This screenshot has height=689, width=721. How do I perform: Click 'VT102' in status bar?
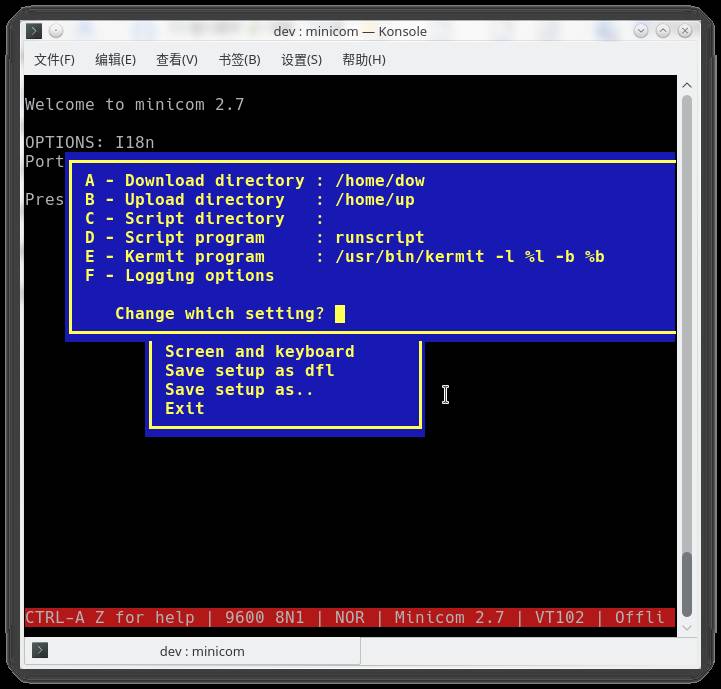[x=560, y=617]
